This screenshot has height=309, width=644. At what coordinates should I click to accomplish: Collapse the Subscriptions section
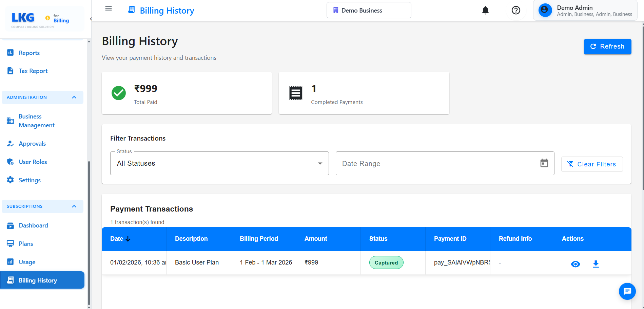[x=74, y=206]
